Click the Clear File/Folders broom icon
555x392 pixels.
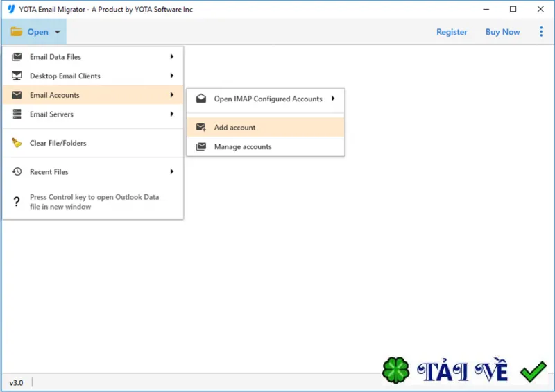coord(17,143)
